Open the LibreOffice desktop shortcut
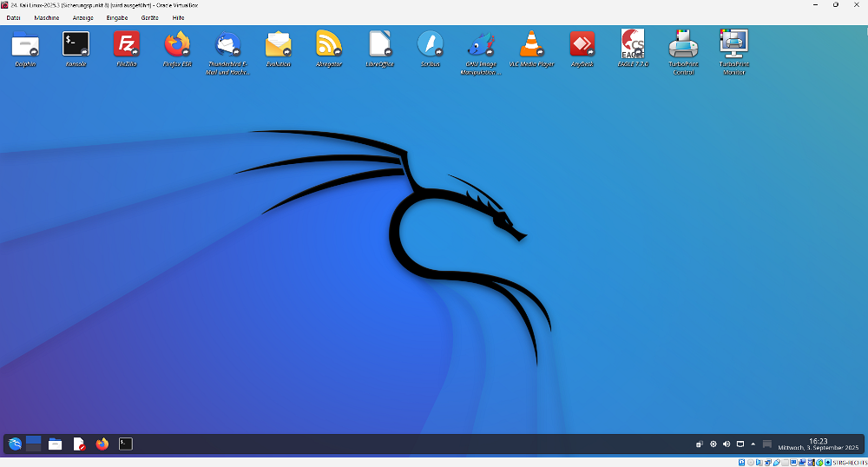 [379, 43]
